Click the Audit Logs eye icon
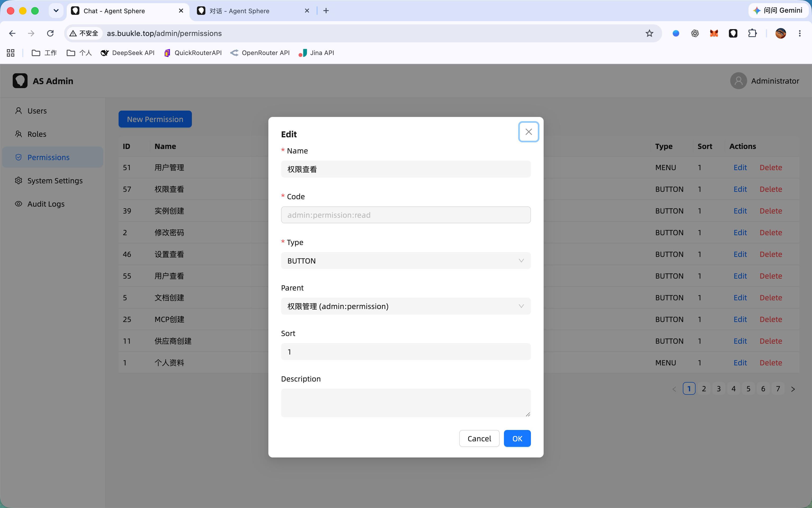The image size is (812, 508). 19,204
